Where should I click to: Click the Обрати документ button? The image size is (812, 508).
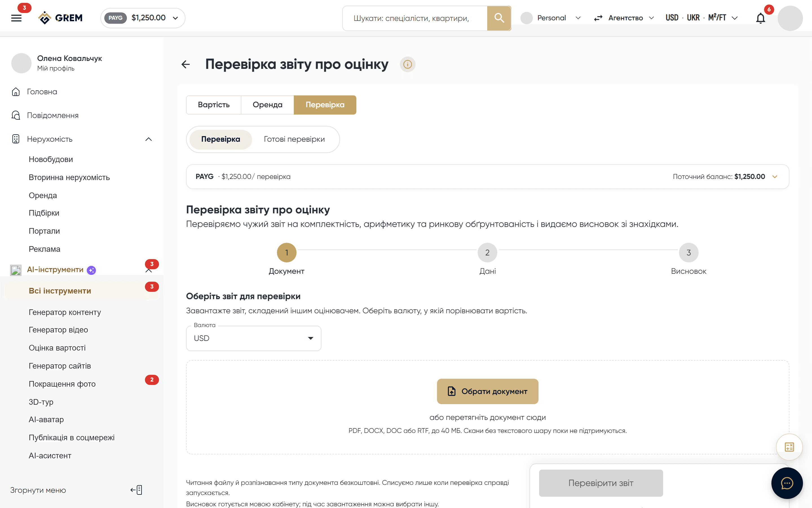(x=487, y=391)
